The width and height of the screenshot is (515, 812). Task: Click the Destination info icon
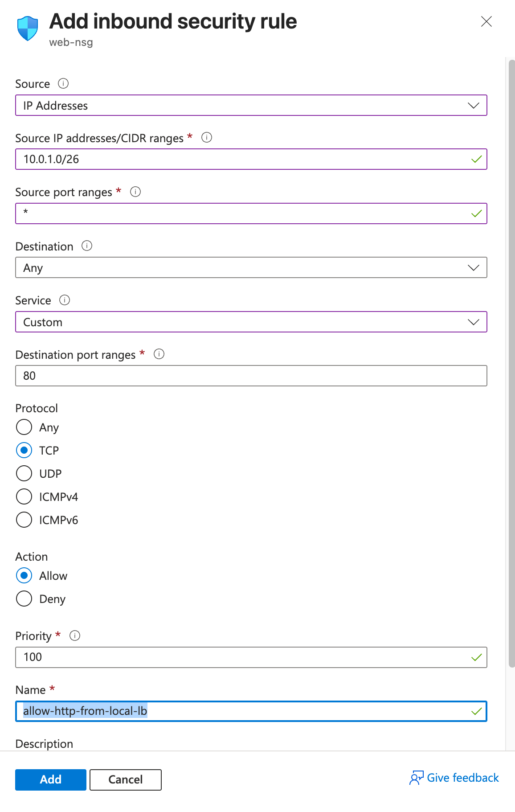87,246
